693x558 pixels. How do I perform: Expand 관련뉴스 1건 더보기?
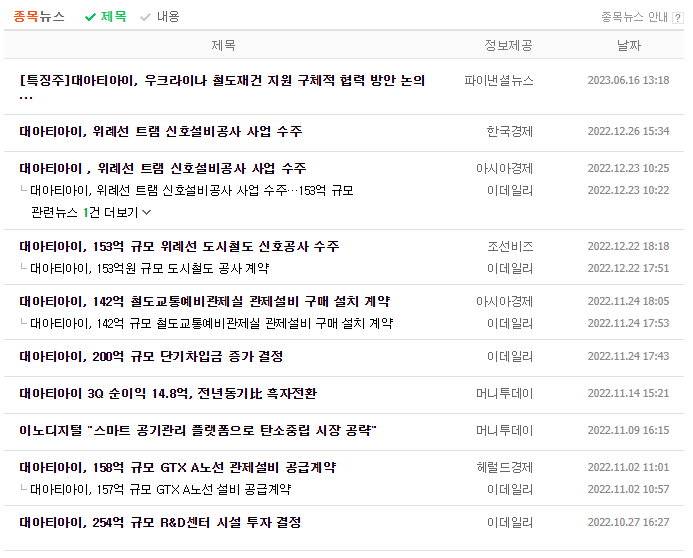click(x=91, y=213)
